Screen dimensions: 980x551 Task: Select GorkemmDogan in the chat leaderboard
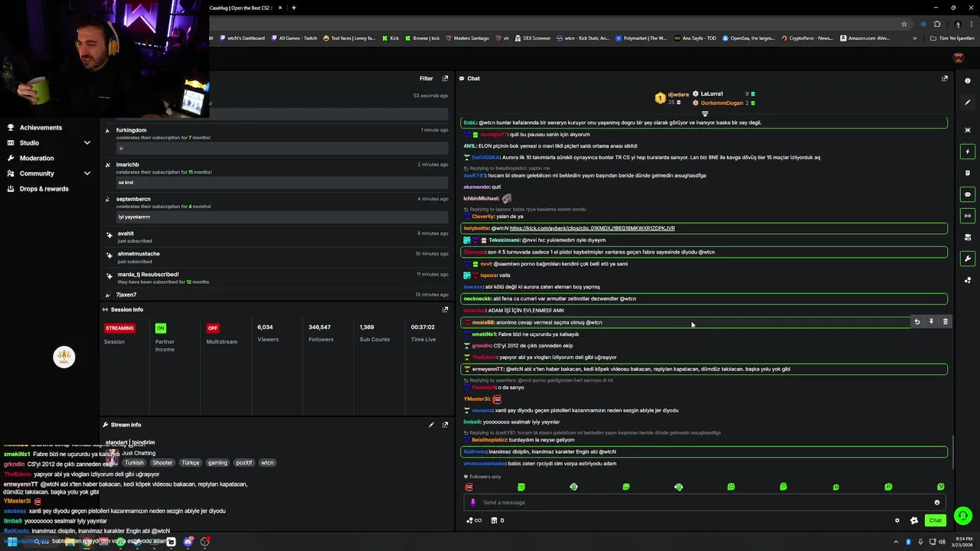pyautogui.click(x=721, y=103)
